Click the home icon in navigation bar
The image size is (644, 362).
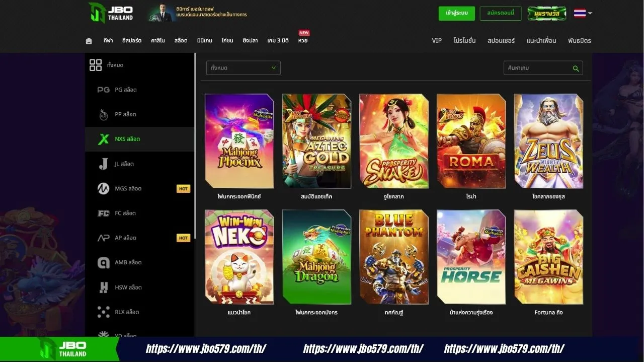click(89, 41)
